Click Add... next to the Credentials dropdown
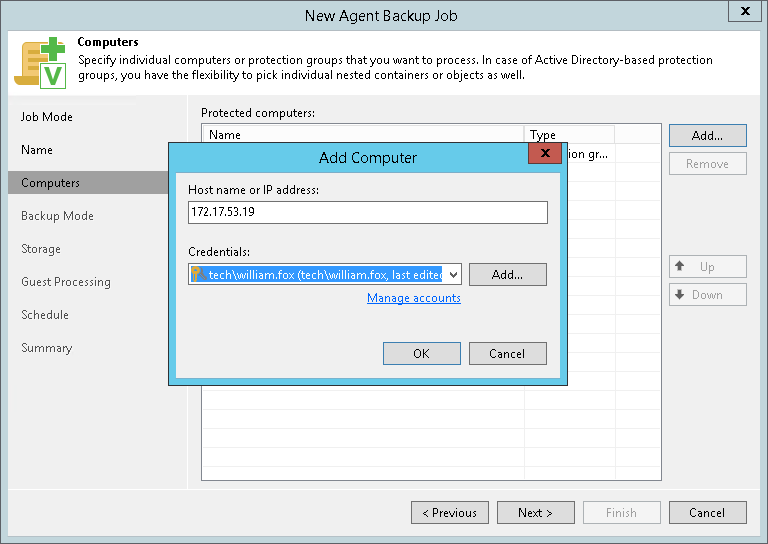Image resolution: width=768 pixels, height=544 pixels. click(507, 274)
